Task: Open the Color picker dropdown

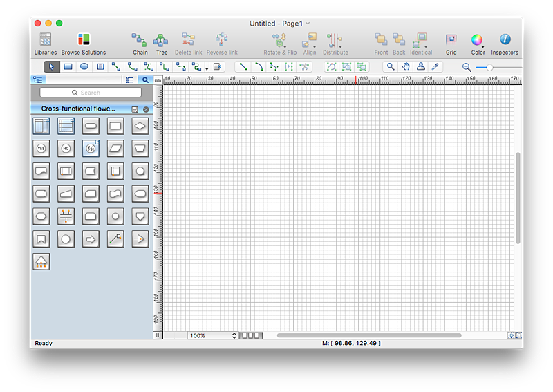Action: tap(478, 43)
